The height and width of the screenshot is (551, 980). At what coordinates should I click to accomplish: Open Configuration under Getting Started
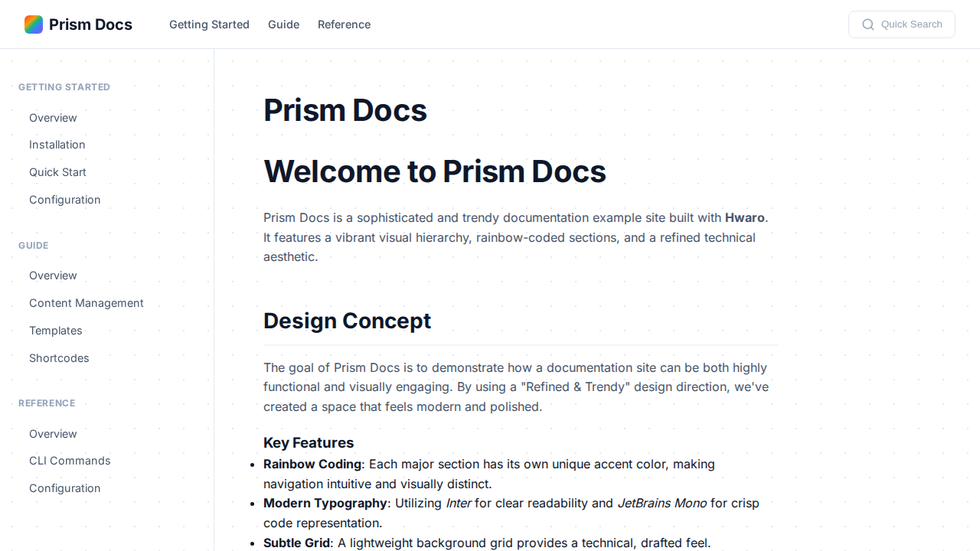coord(64,199)
